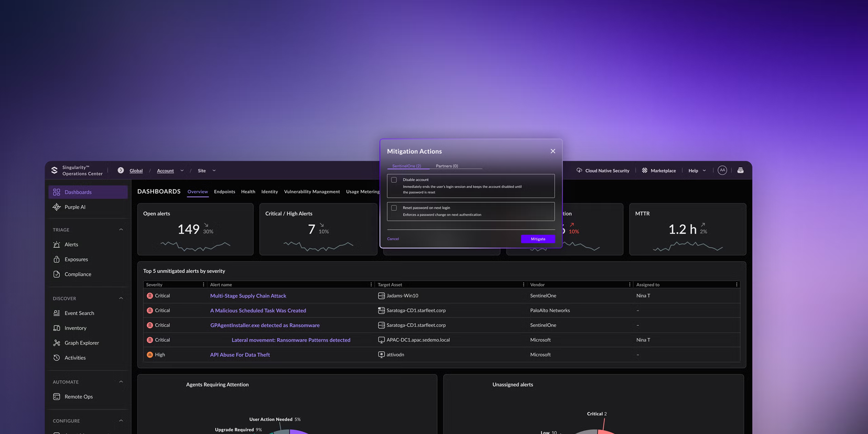Open the Lateral movement Ransomware Patterns alert
The image size is (868, 434).
pos(291,340)
